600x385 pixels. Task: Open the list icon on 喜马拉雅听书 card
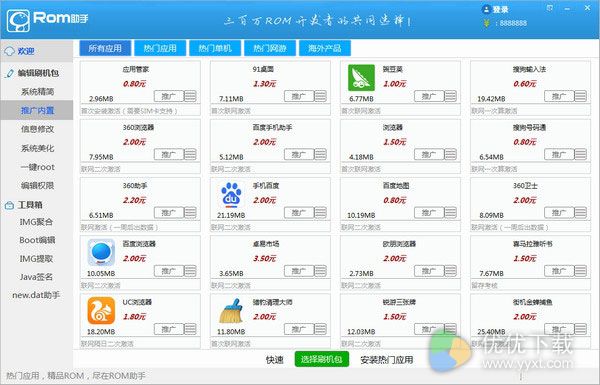580,271
